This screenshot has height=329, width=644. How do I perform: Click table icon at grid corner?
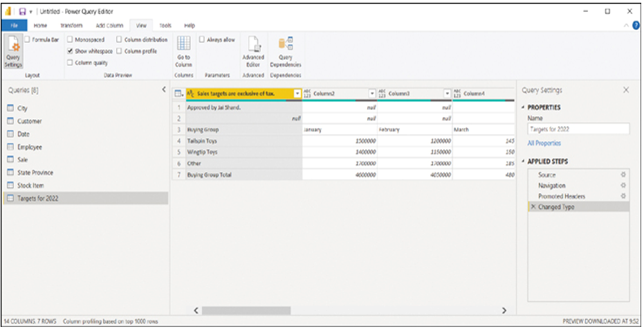point(178,94)
